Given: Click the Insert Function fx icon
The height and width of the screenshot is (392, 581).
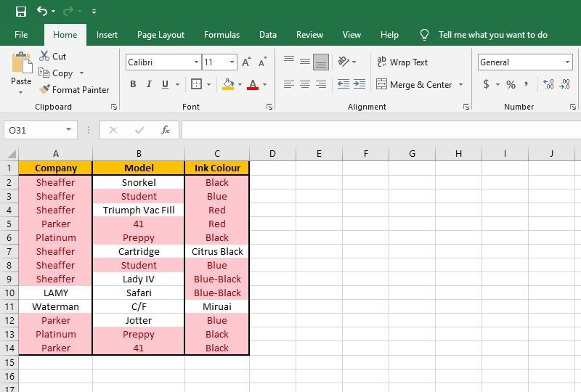Looking at the screenshot, I should pos(166,130).
